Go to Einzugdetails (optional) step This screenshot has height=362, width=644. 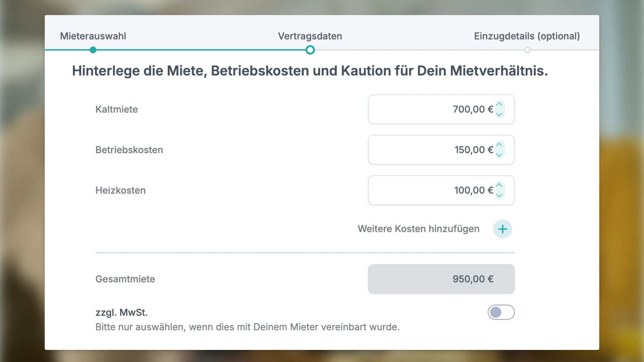527,36
